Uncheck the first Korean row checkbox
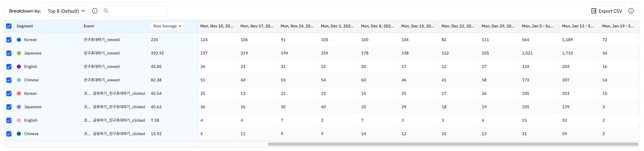This screenshot has height=151, width=644. coord(9,40)
